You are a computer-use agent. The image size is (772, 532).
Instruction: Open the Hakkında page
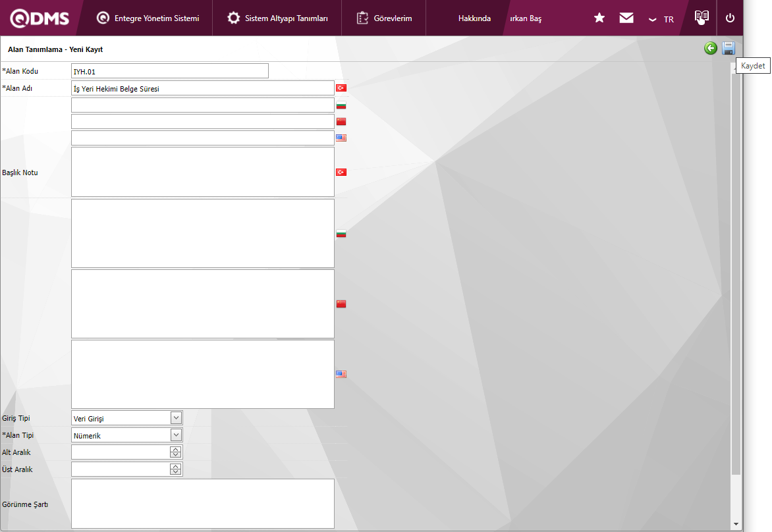click(474, 18)
